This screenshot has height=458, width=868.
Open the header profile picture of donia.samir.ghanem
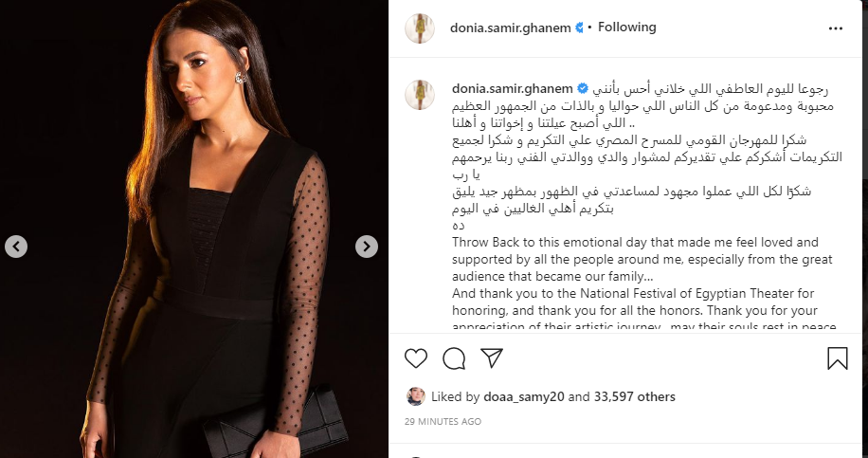coord(420,28)
